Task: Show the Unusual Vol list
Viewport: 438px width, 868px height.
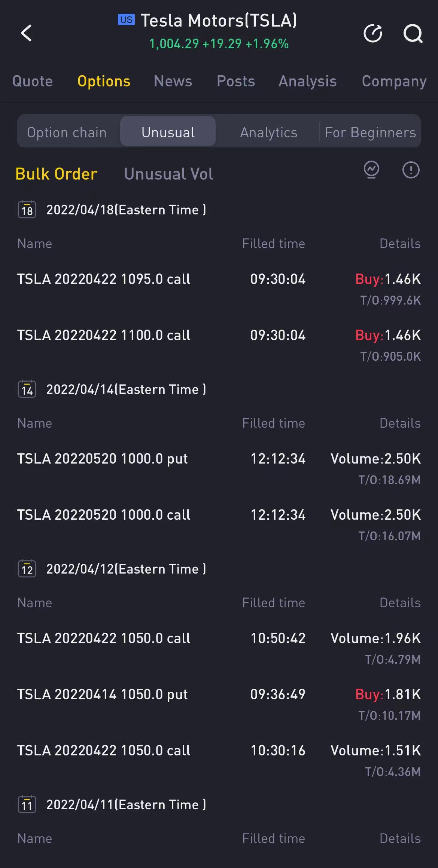Action: (x=168, y=174)
